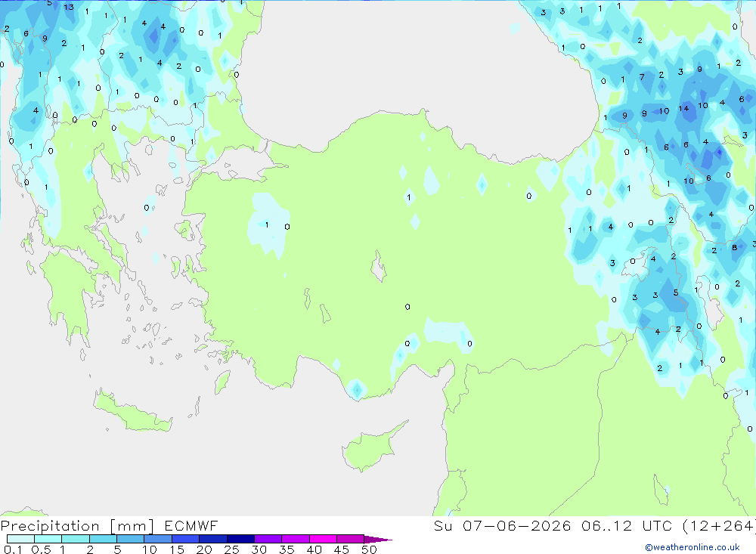Select the 35–40 mm violet legend swatch
Image resolution: width=756 pixels, height=554 pixels.
pyautogui.click(x=296, y=539)
